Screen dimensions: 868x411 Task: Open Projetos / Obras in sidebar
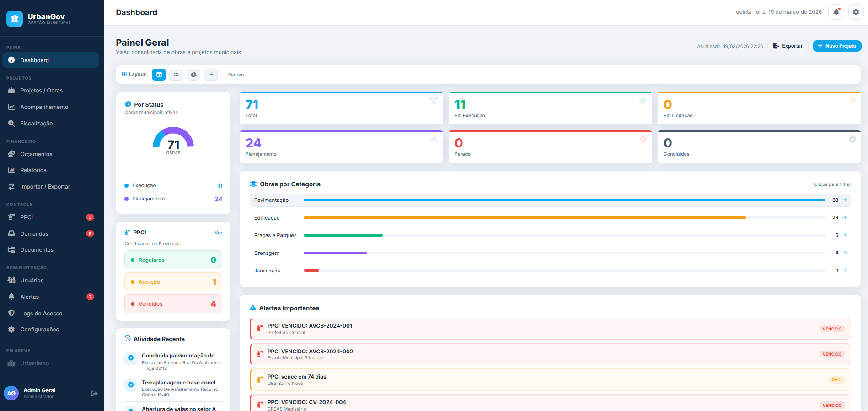coord(51,91)
